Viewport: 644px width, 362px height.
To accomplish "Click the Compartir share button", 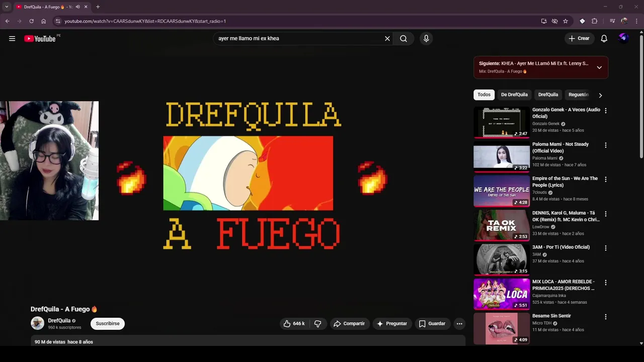I will click(x=349, y=324).
